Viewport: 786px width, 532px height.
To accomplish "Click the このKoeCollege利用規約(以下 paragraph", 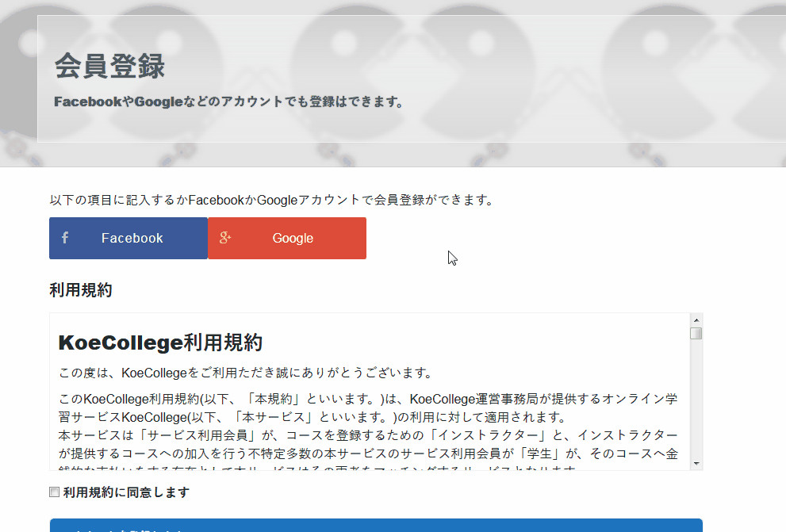I will pyautogui.click(x=368, y=408).
